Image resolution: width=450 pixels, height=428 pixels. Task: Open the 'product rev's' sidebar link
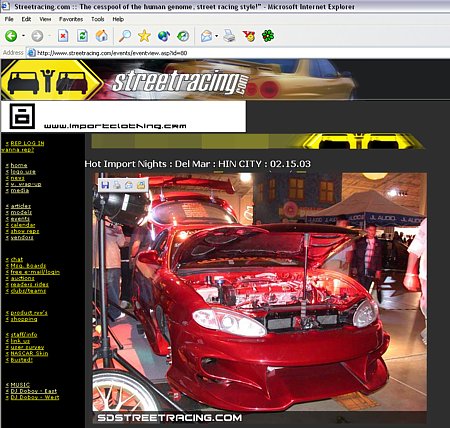29,313
